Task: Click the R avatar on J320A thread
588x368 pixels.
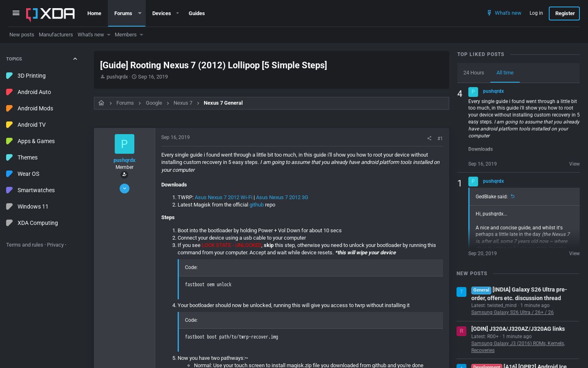Action: 461,331
